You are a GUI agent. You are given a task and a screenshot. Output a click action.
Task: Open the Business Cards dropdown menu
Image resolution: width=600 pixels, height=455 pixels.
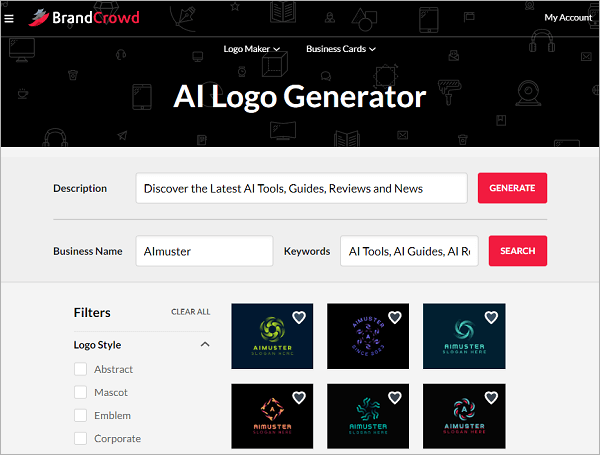[341, 49]
